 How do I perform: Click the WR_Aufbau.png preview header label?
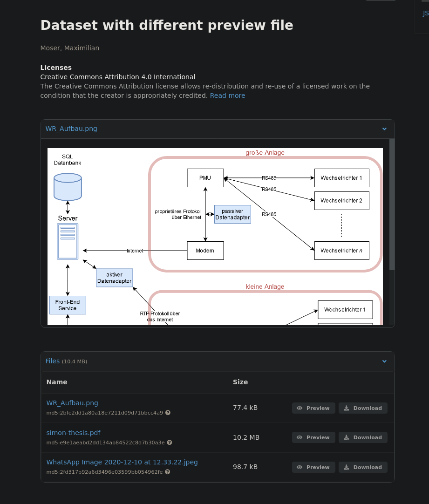pyautogui.click(x=71, y=129)
